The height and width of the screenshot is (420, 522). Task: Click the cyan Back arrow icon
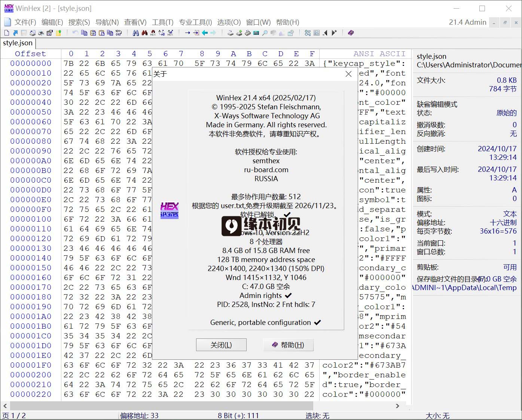tap(205, 33)
